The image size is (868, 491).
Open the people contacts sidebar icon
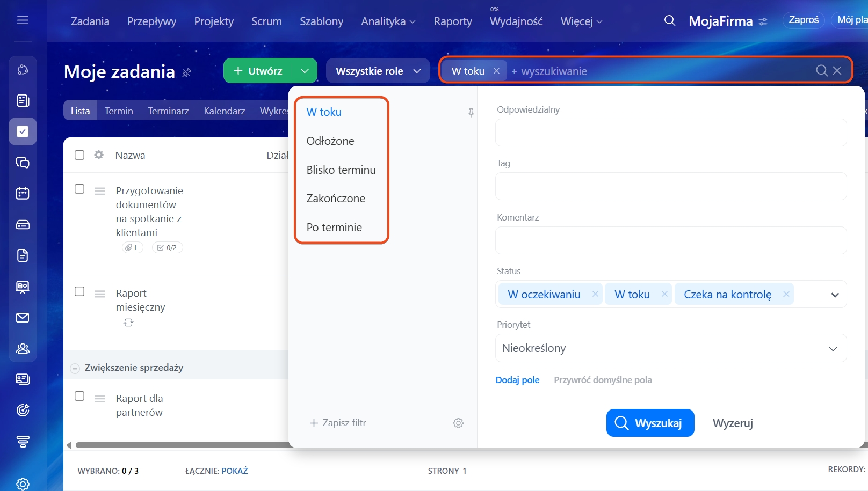click(x=23, y=349)
